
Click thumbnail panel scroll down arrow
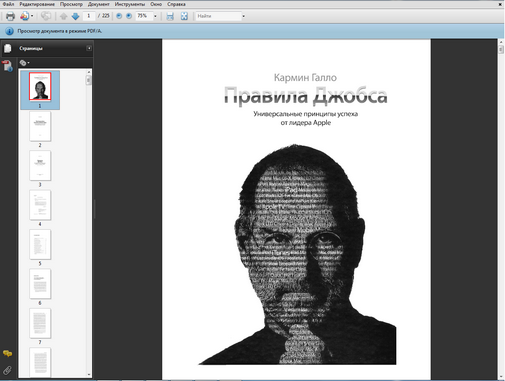click(89, 374)
